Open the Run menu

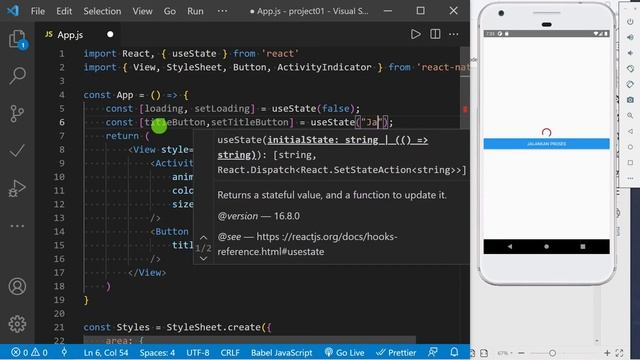pyautogui.click(x=195, y=11)
